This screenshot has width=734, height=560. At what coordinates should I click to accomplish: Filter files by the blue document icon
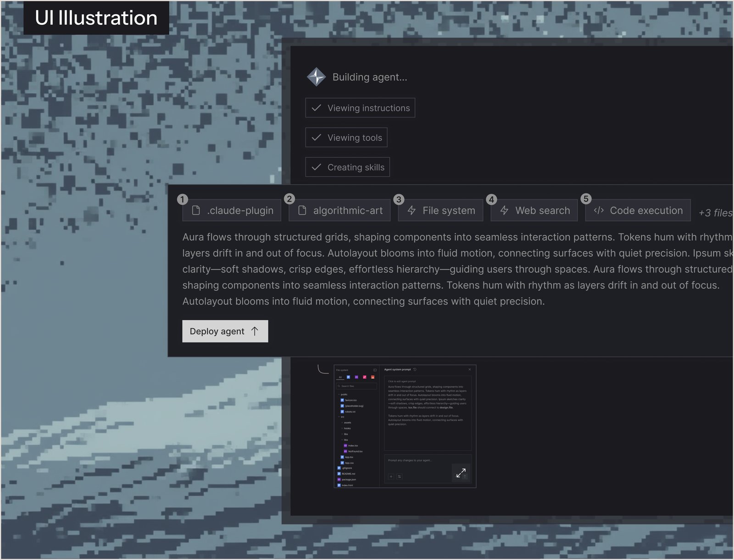(348, 377)
